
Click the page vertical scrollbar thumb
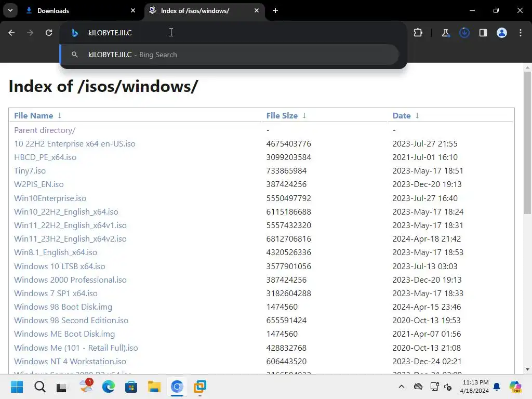point(527,142)
